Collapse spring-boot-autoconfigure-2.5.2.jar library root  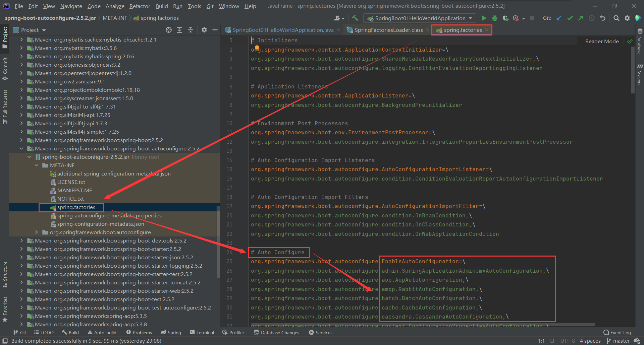tap(29, 157)
